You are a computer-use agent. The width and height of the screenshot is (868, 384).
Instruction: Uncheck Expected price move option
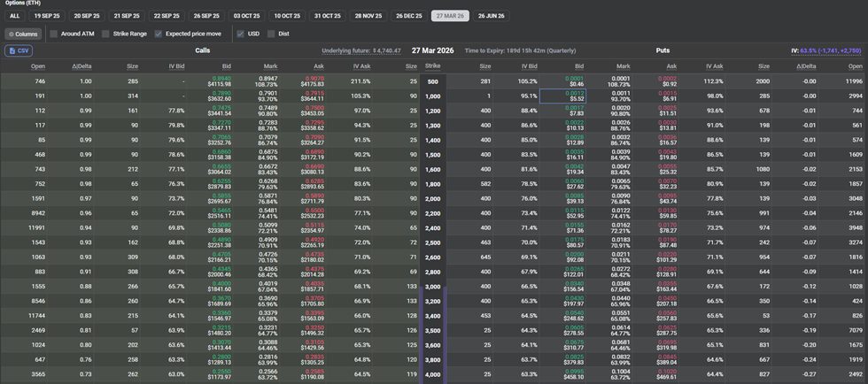coord(159,34)
